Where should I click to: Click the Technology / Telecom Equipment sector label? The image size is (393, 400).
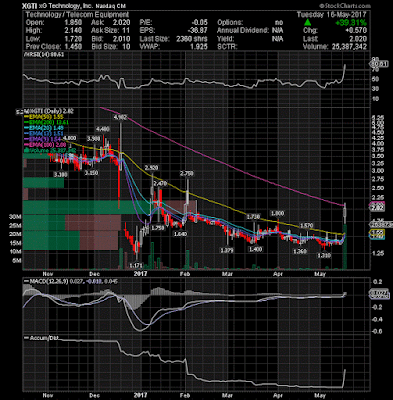77,15
